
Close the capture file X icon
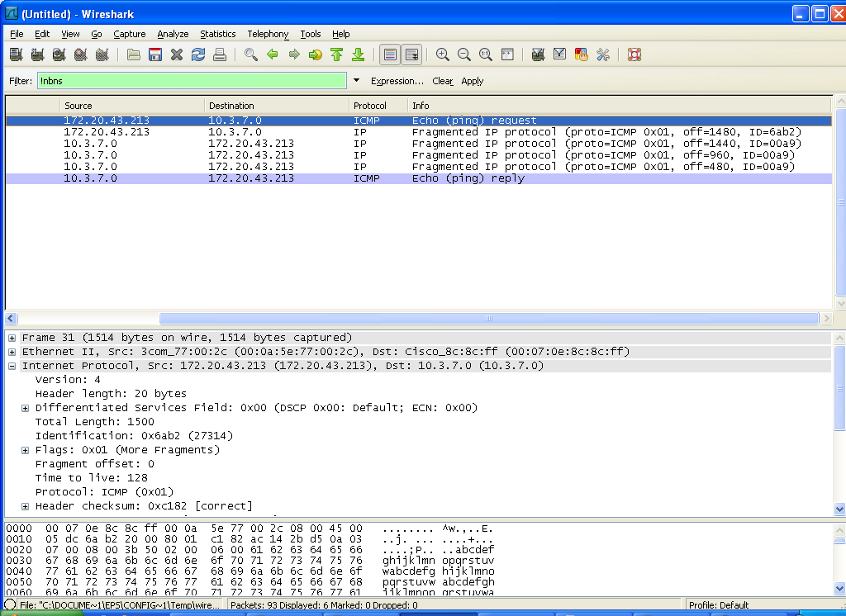(177, 54)
